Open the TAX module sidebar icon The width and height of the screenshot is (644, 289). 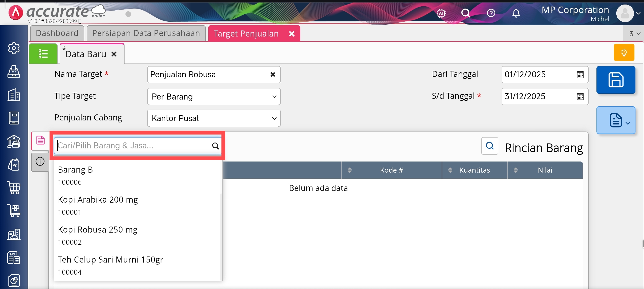(14, 258)
